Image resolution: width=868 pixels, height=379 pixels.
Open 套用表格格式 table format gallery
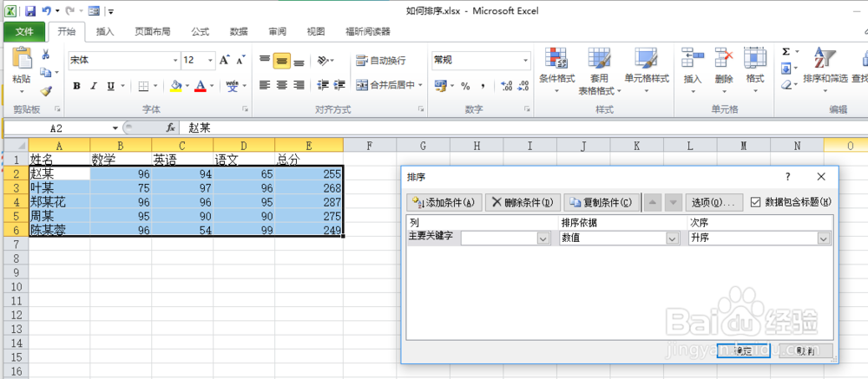(600, 69)
